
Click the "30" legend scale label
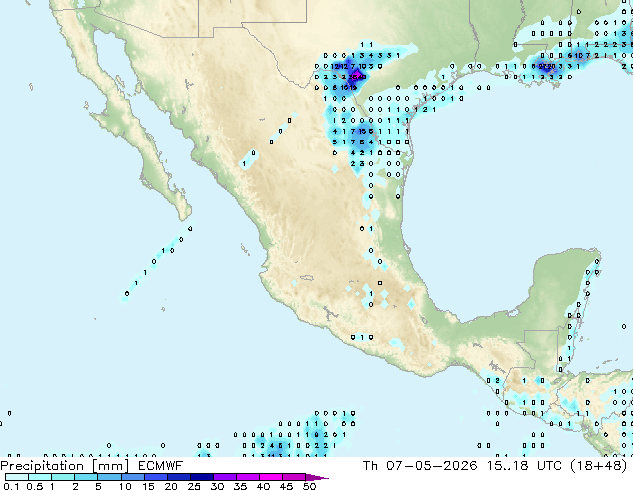coord(218,486)
